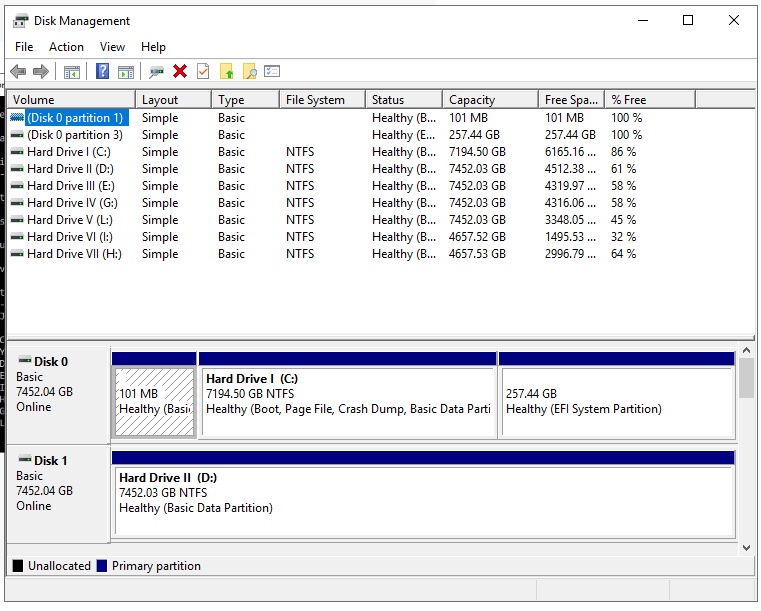The width and height of the screenshot is (761, 611).
Task: Open the View menu
Action: point(112,47)
